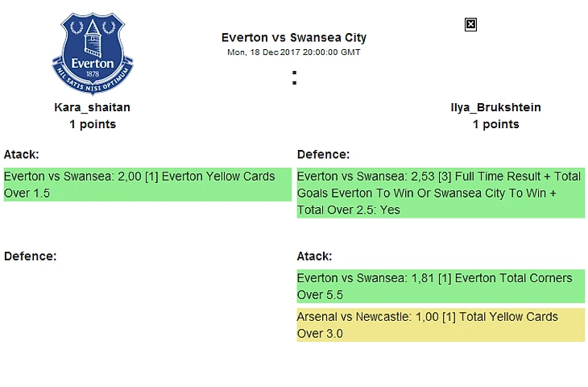Click the Defence heading below Ilya_Brukshtein
Screen dimensions: 588x387
[323, 154]
